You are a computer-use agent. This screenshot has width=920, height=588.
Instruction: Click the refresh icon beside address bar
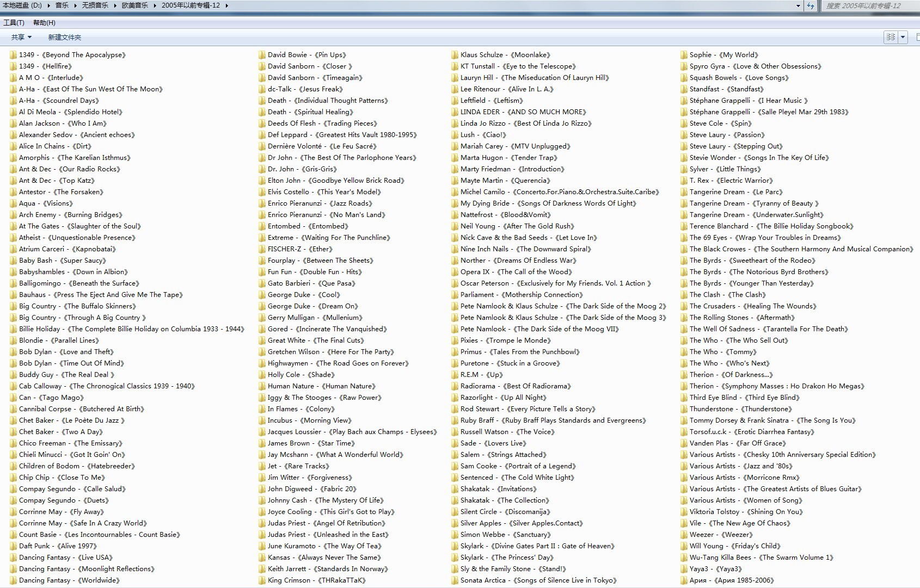811,6
